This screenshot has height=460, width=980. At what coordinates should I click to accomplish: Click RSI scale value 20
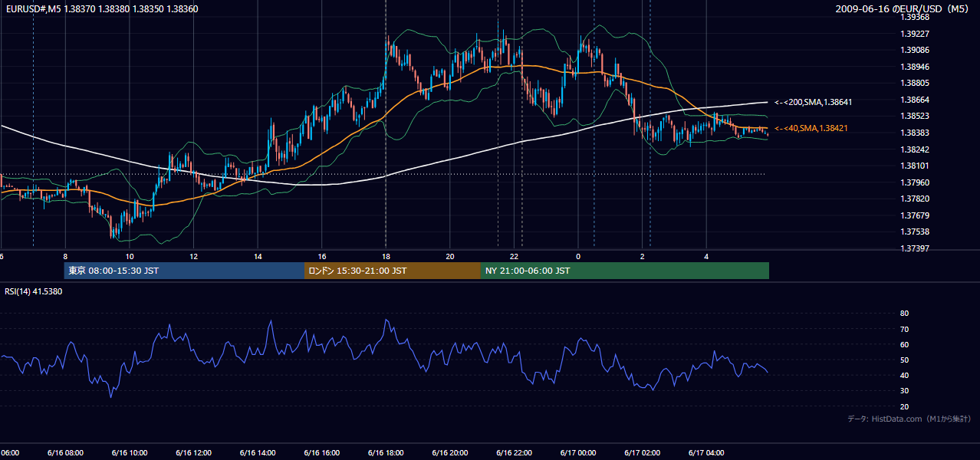[904, 406]
